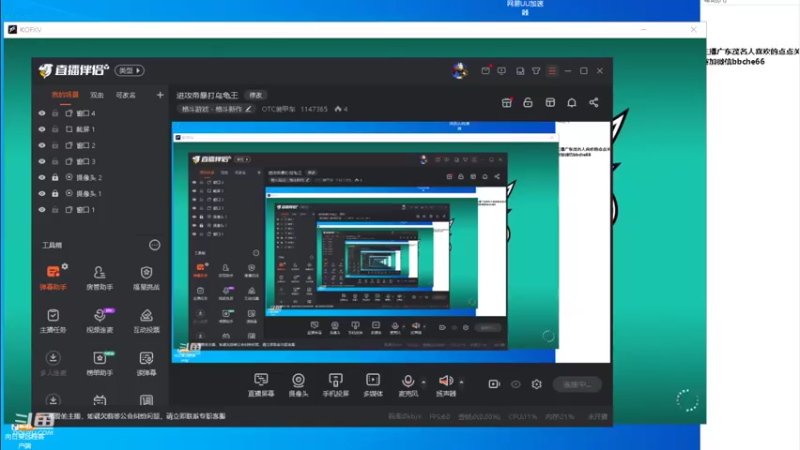Expand toolbox more options circle
This screenshot has height=450, width=800.
(x=155, y=245)
